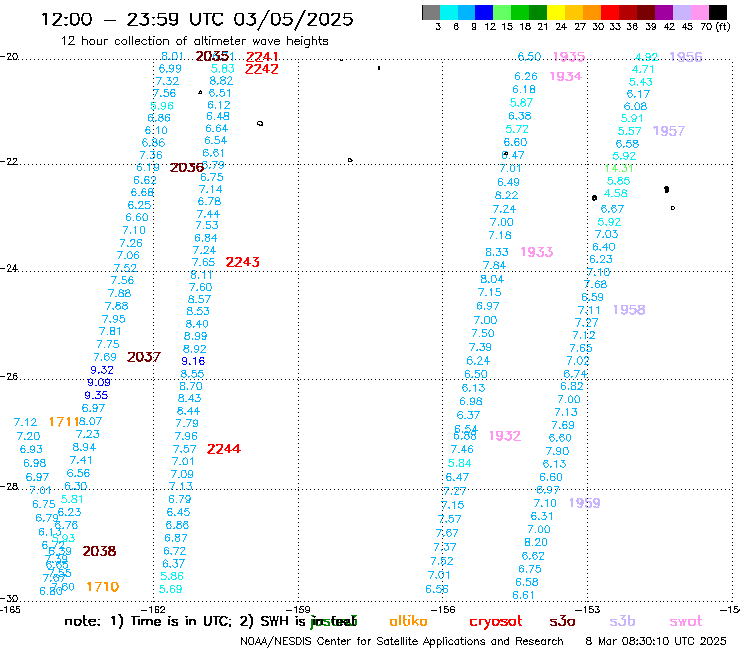Screen dimensions: 740x650
Task: Select the s3a time label '2036'
Action: [186, 168]
